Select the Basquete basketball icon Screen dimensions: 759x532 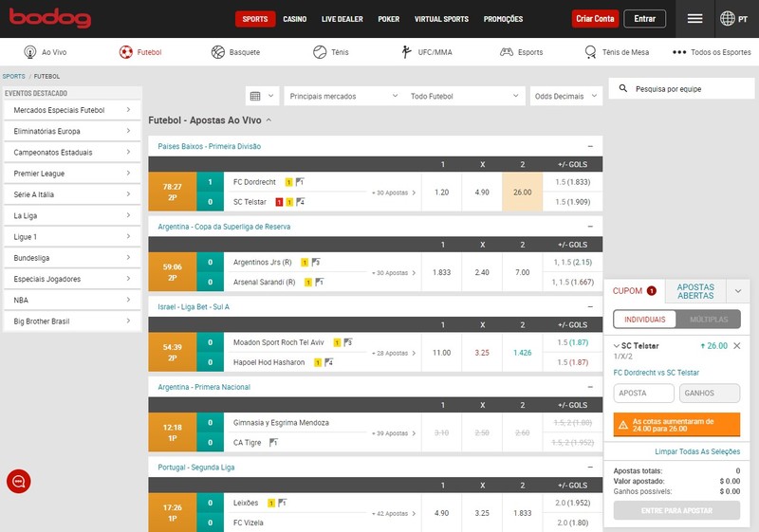(218, 52)
